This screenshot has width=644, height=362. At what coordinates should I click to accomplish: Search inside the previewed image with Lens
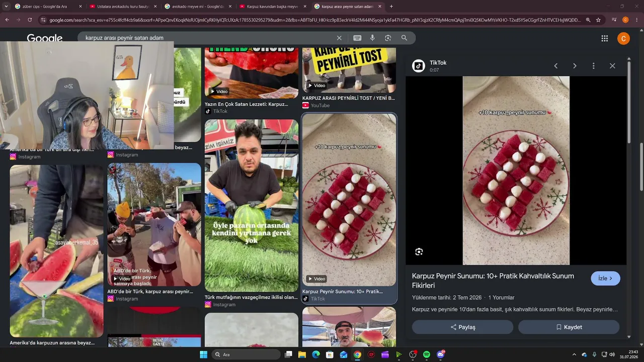click(x=419, y=252)
